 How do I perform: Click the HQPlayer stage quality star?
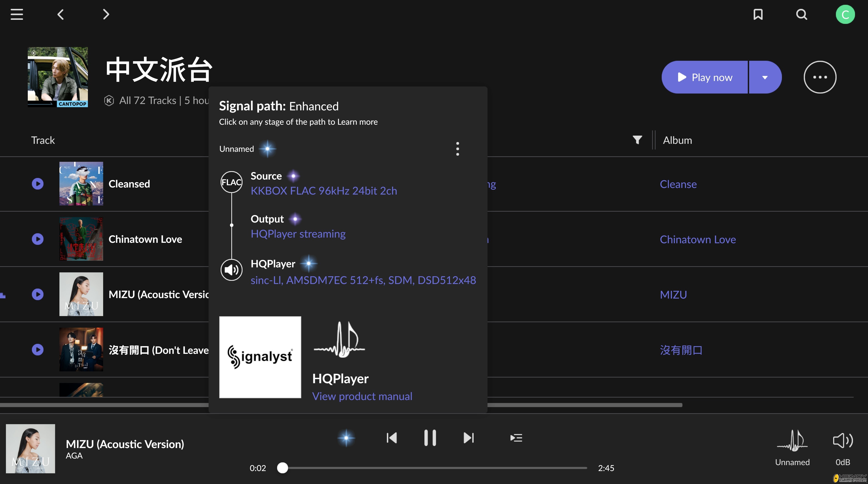(308, 263)
